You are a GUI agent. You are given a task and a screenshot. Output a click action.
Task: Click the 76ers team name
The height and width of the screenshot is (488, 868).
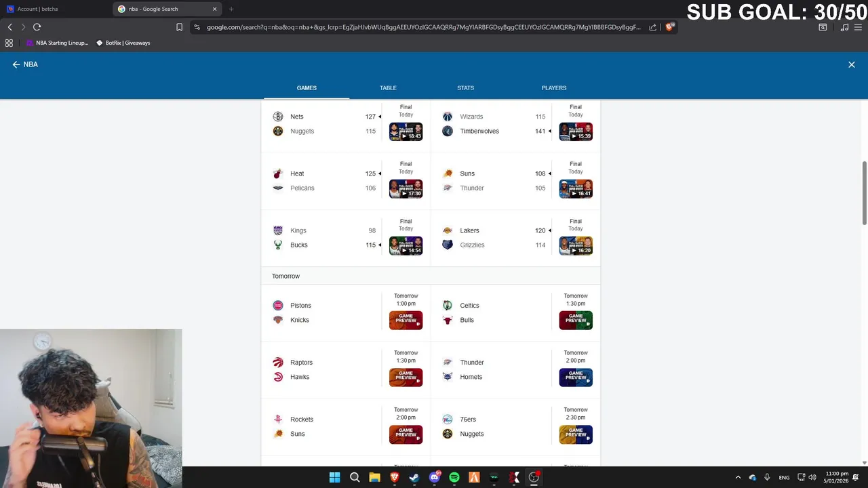click(x=468, y=420)
